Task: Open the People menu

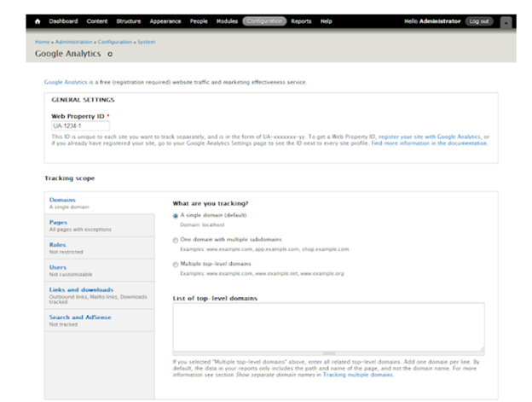Action: (199, 21)
